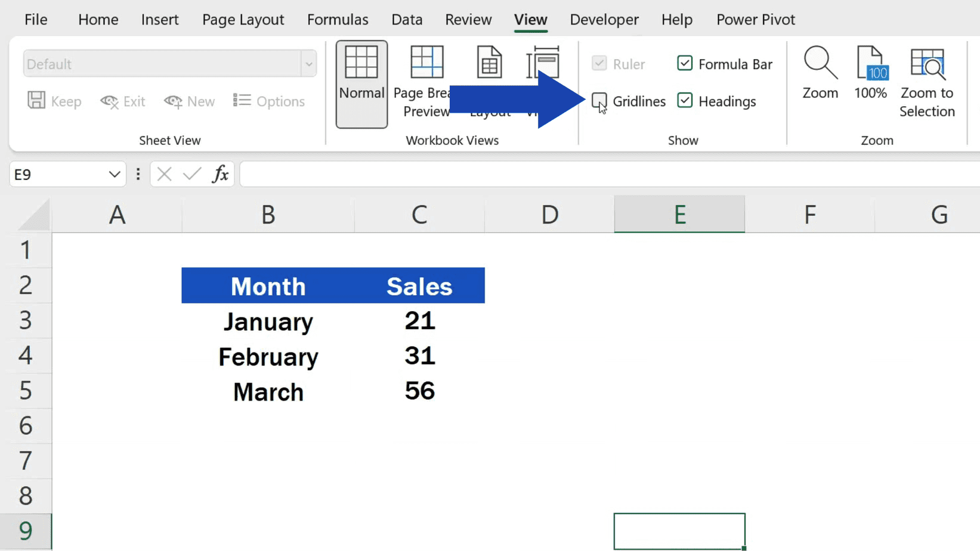The width and height of the screenshot is (980, 551).
Task: Create a New sheet view
Action: point(189,101)
